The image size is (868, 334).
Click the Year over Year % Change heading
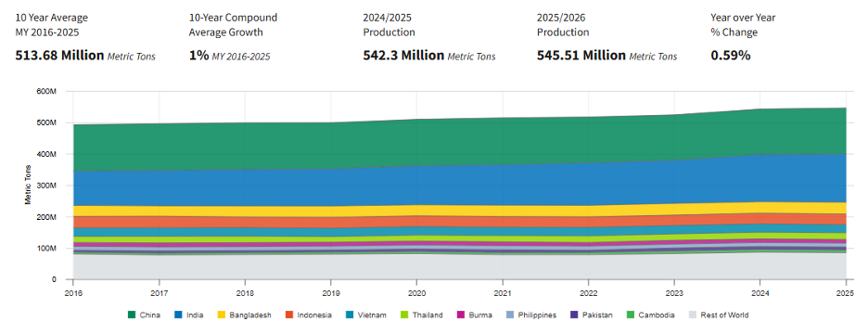click(x=743, y=25)
